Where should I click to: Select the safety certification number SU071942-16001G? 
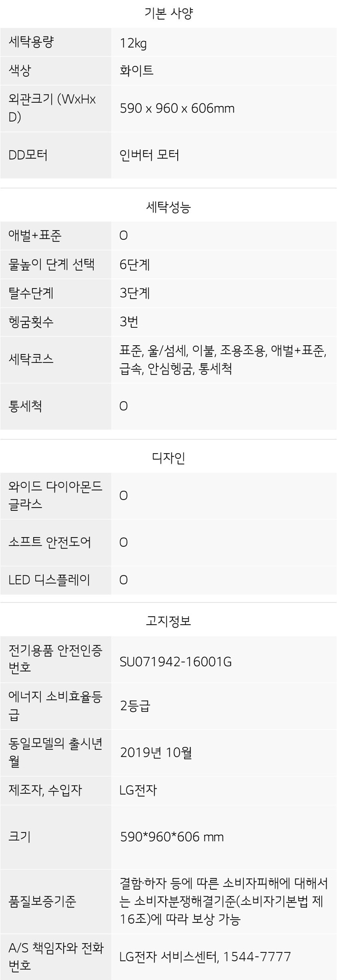(x=175, y=662)
